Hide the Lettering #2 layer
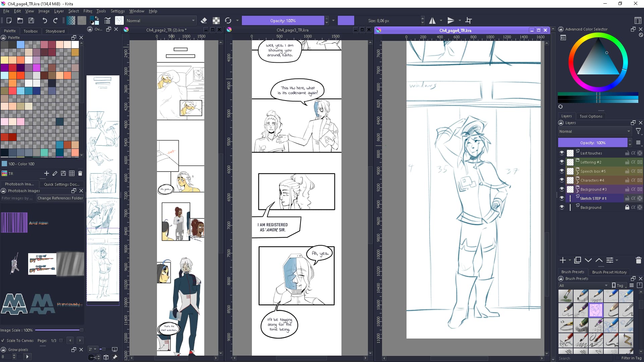This screenshot has width=644, height=362. [x=562, y=162]
